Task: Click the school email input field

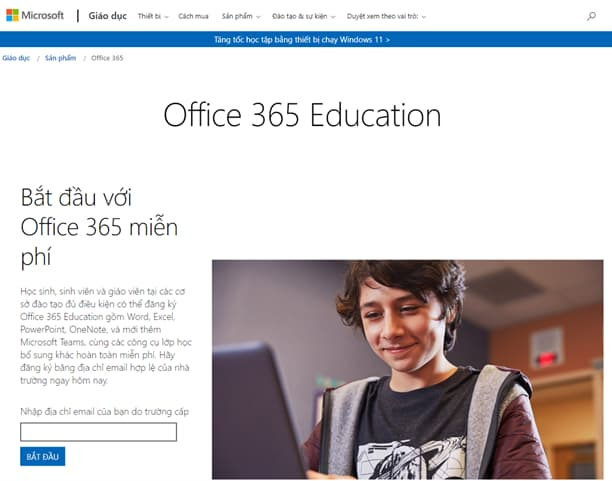Action: (x=98, y=432)
